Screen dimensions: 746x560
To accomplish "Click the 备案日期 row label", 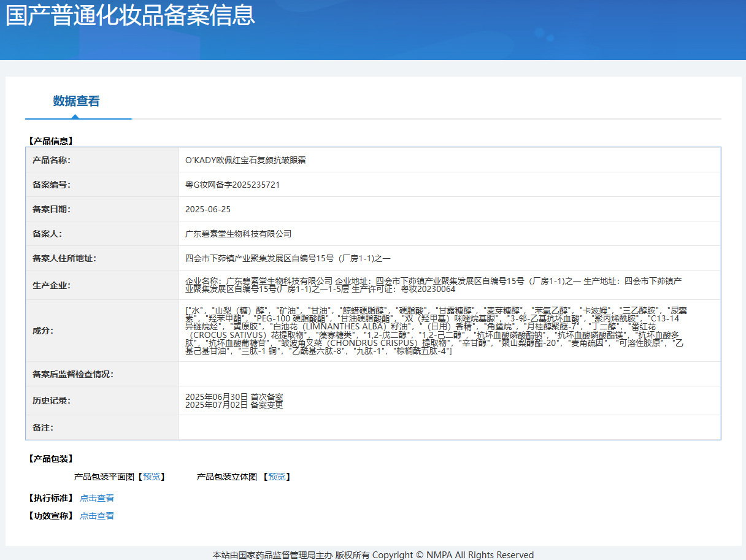I will tap(52, 209).
